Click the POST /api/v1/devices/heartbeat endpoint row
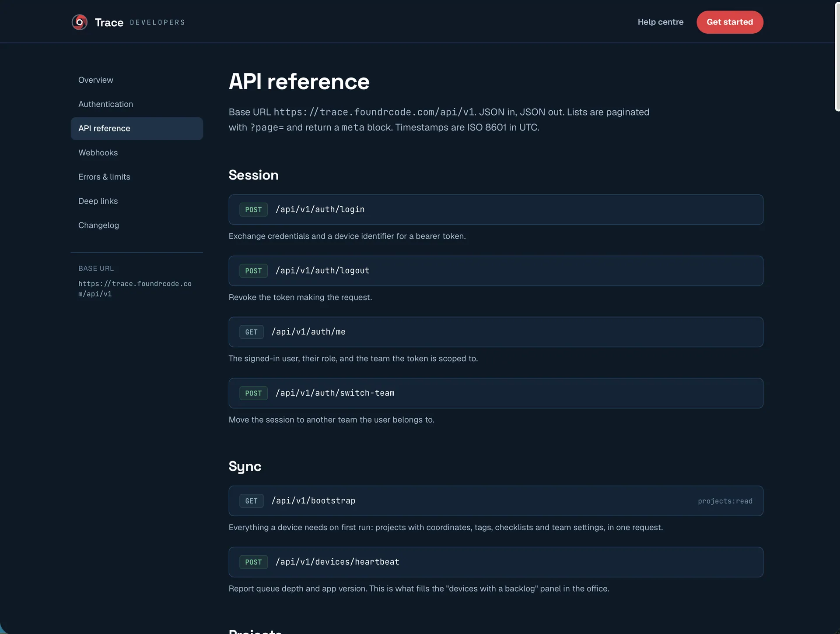This screenshot has width=840, height=634. pyautogui.click(x=496, y=562)
